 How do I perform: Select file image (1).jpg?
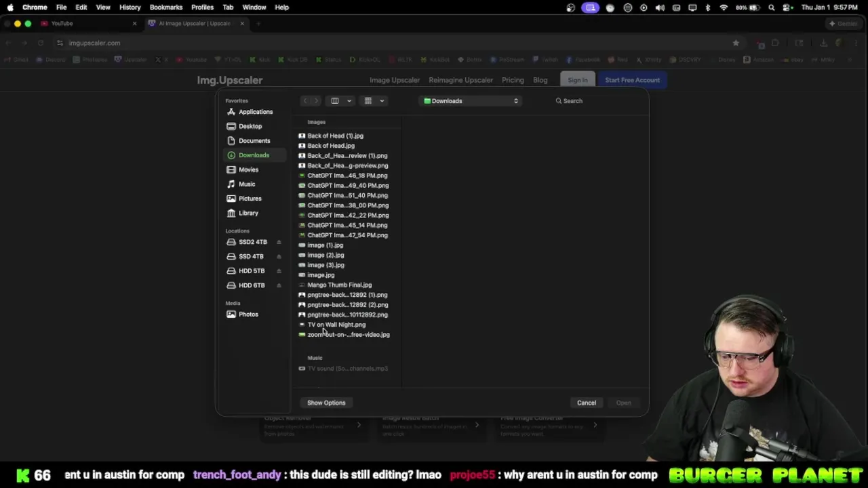[x=325, y=245]
